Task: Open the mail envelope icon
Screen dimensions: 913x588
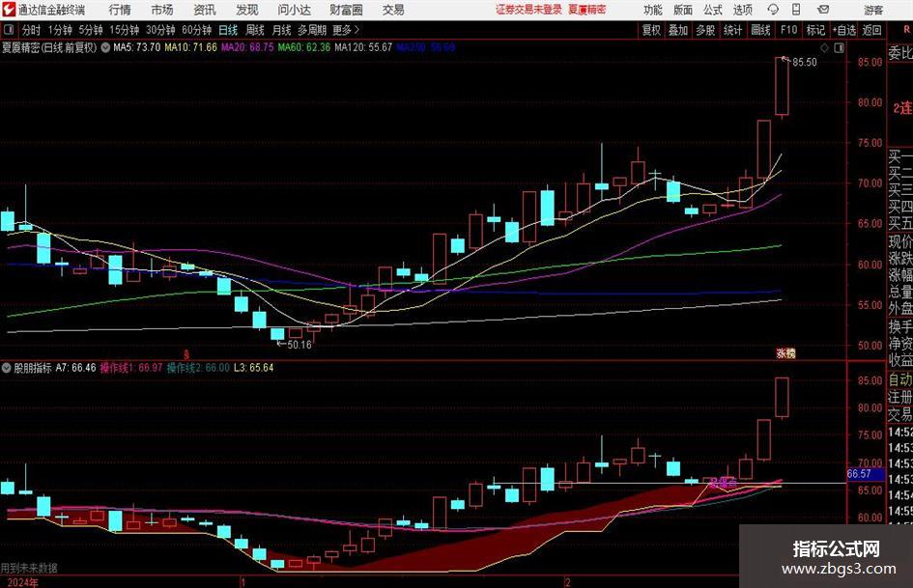Action: 823,10
